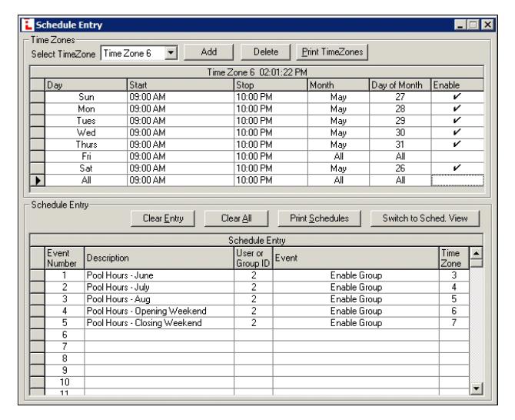The image size is (515, 420).
Task: Toggle Enable checkmark for Tues row
Action: coord(457,121)
